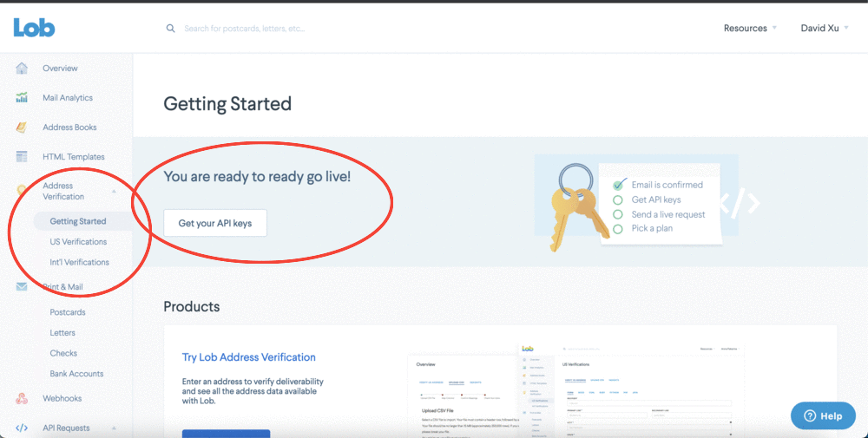Open Bank Accounts under Print & Mail

[76, 373]
